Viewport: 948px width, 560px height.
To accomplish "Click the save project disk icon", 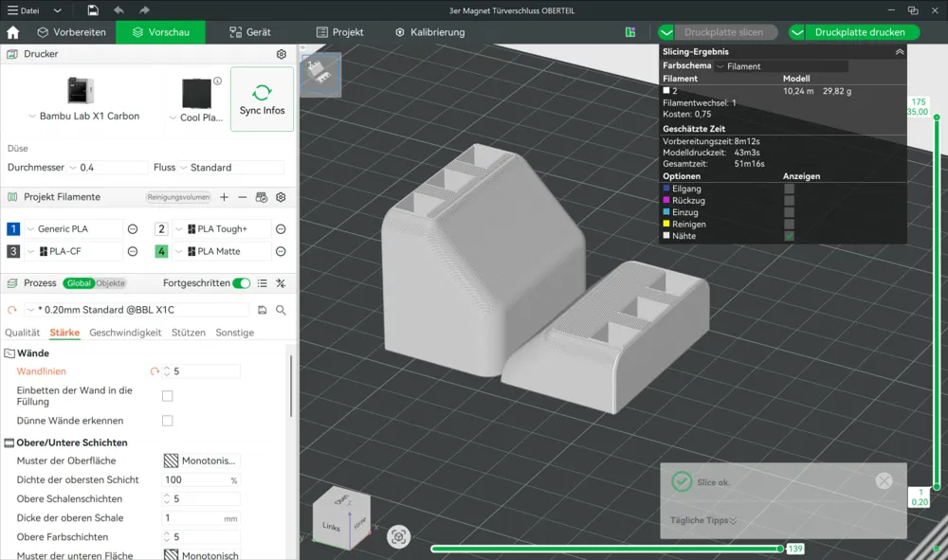I will pos(92,10).
